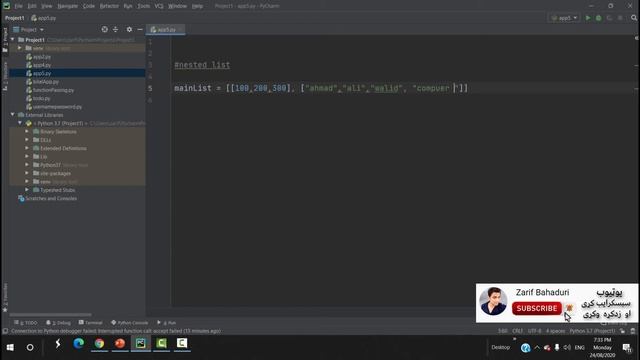
Task: Click the collapse all icon in Project panel
Action: [x=116, y=29]
